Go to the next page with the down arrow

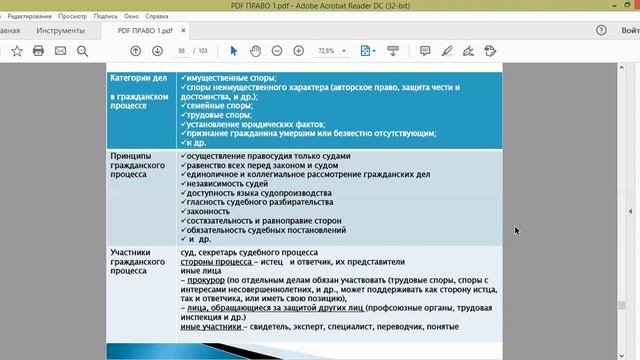click(x=158, y=51)
